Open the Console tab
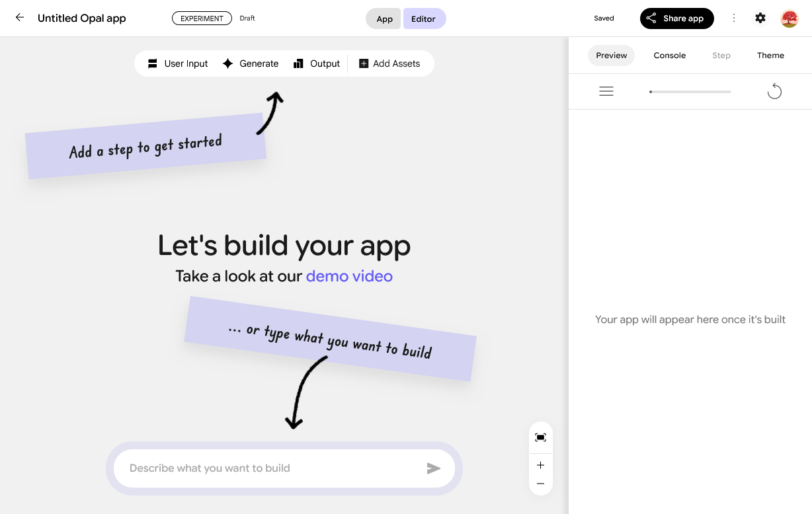Screen dimensions: 812x514 click(x=669, y=55)
